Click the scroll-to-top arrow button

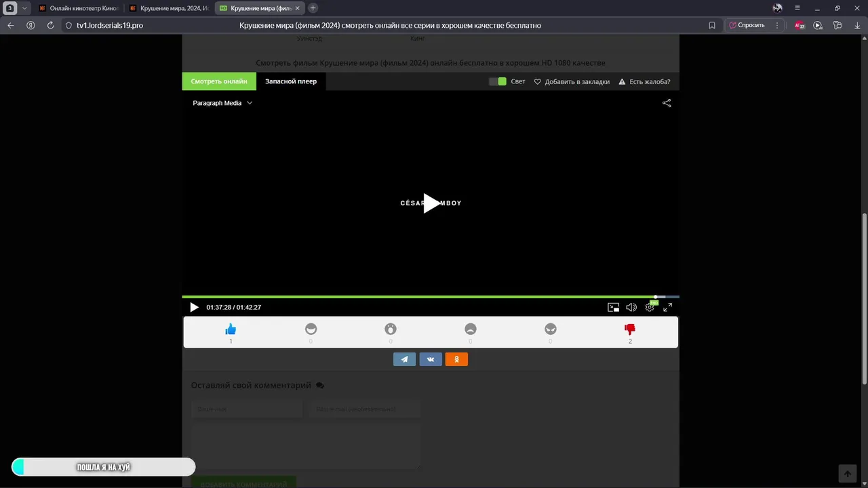tap(846, 473)
